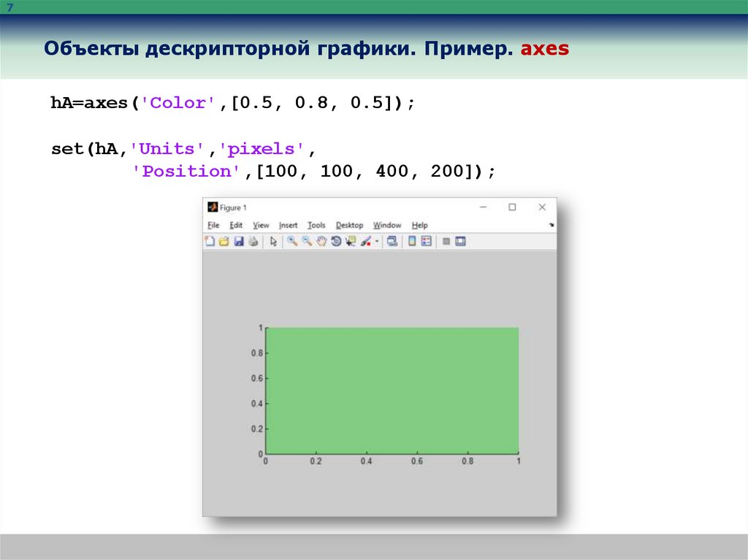Click the 'pixels' string in the code

tap(261, 149)
